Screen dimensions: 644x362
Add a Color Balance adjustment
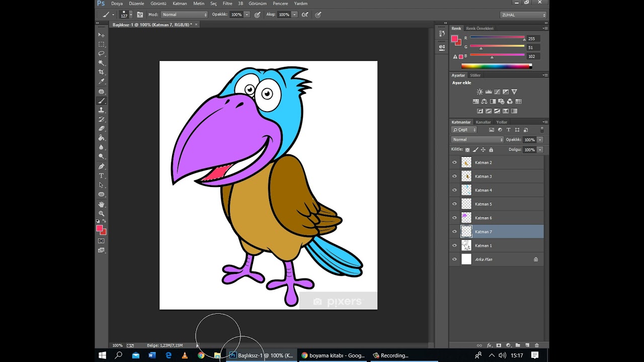[x=484, y=101]
